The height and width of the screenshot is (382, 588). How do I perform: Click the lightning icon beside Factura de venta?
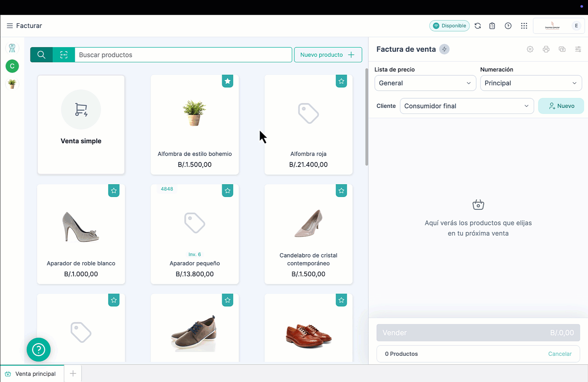point(445,49)
